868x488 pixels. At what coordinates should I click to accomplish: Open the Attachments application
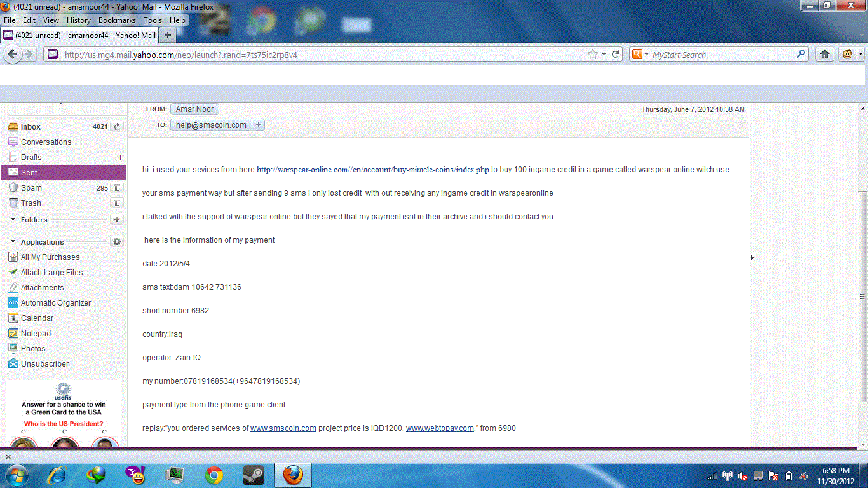click(42, 287)
